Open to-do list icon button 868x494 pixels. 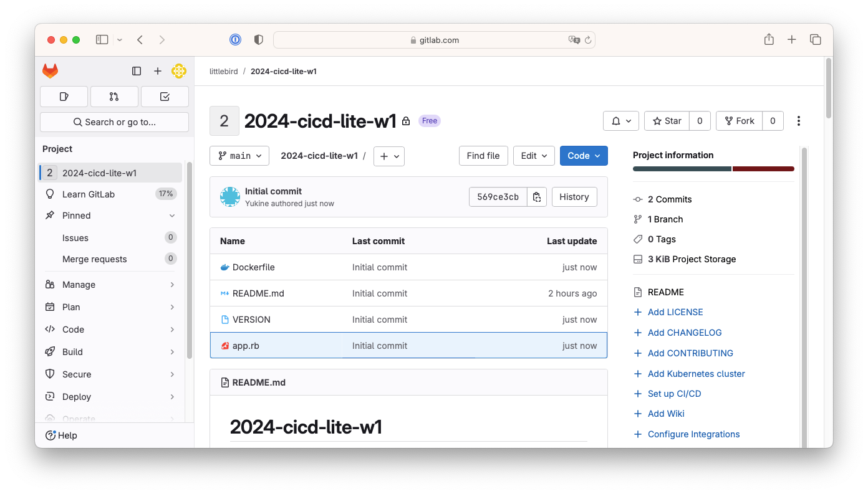click(x=165, y=97)
